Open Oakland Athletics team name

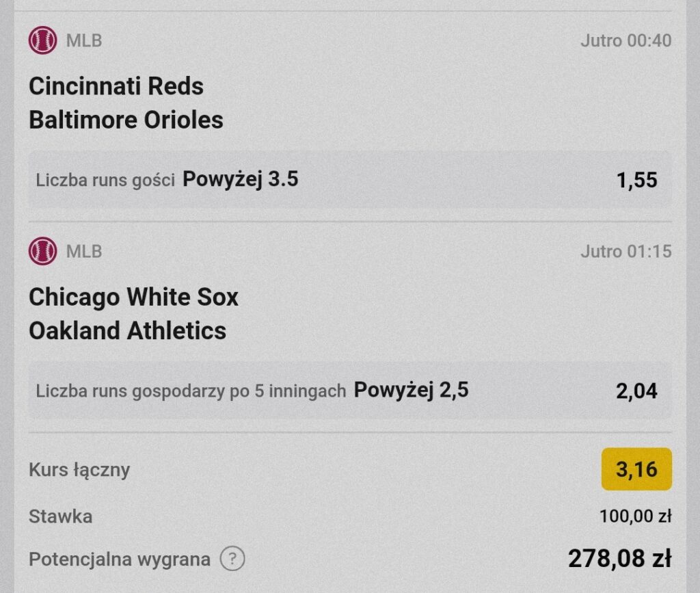[x=127, y=330]
